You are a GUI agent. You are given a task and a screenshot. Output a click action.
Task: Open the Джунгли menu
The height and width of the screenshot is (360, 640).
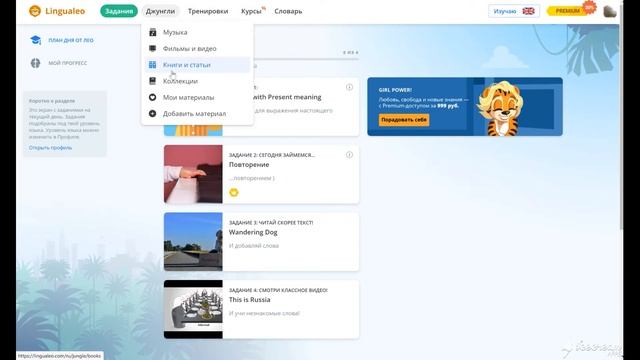pos(160,11)
